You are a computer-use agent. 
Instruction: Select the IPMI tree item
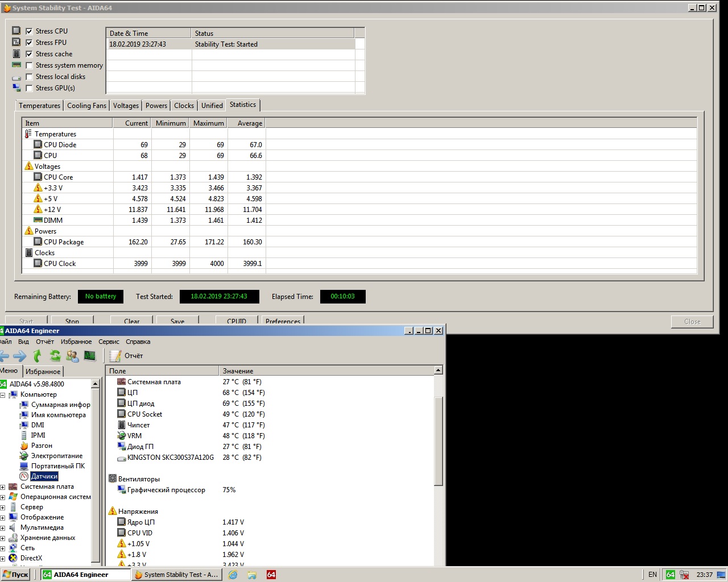(x=32, y=435)
